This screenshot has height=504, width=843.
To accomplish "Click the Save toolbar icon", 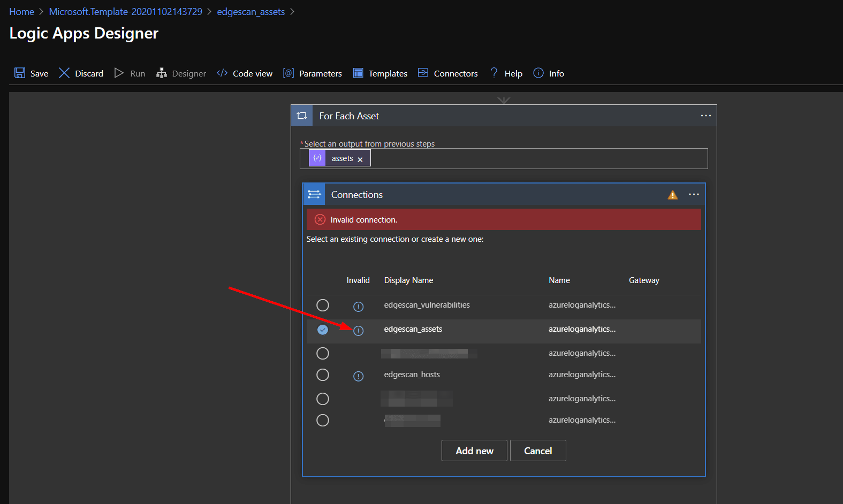I will [x=20, y=73].
